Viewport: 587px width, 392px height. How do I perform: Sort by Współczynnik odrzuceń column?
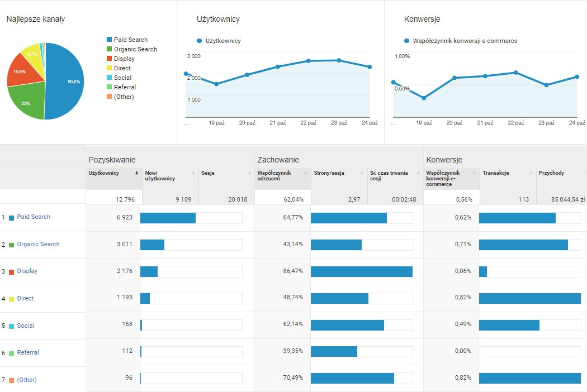(273, 175)
